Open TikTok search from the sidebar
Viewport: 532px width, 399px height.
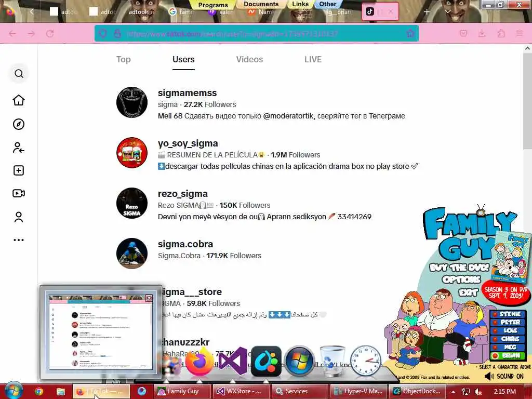(x=19, y=73)
